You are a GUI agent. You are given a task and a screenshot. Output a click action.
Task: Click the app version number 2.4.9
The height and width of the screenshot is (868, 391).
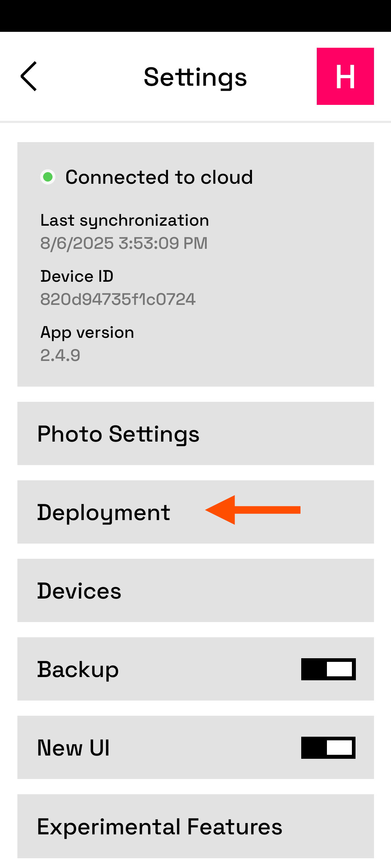60,356
